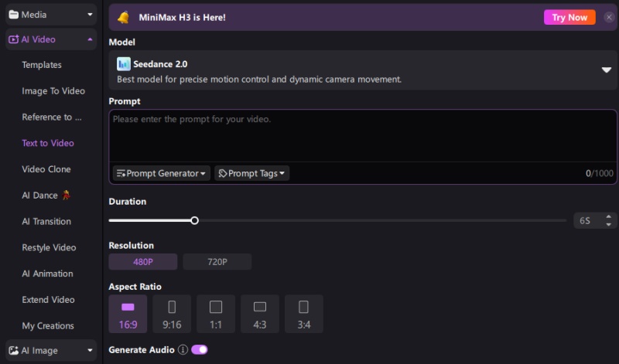Choose the 4:3 aspect ratio
The height and width of the screenshot is (364, 619).
coord(260,314)
